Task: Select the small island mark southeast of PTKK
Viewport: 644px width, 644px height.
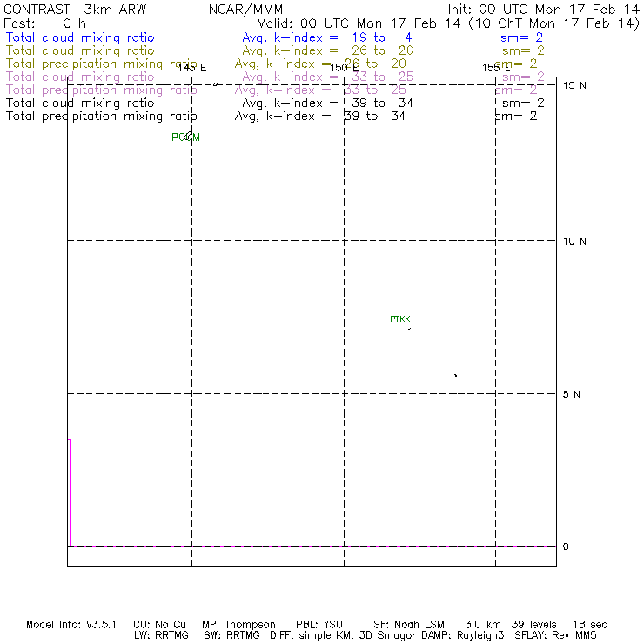Action: pyautogui.click(x=455, y=375)
